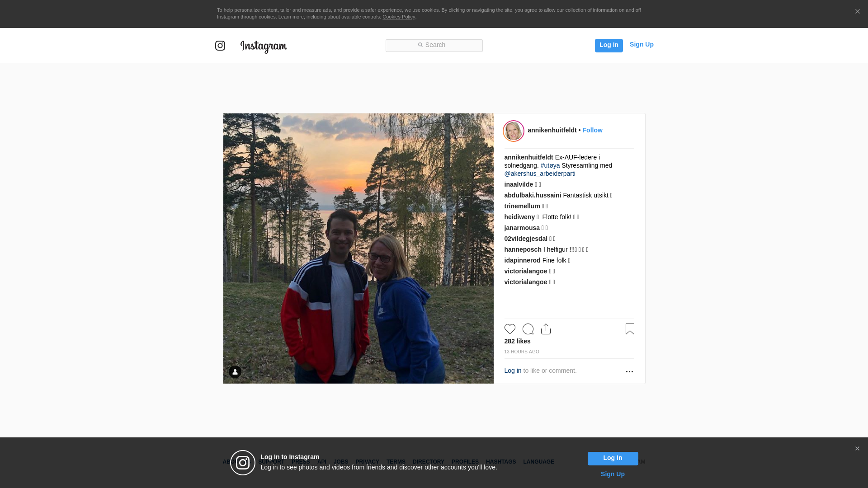The height and width of the screenshot is (488, 868).
Task: Save post with the bookmark icon
Action: pyautogui.click(x=630, y=329)
